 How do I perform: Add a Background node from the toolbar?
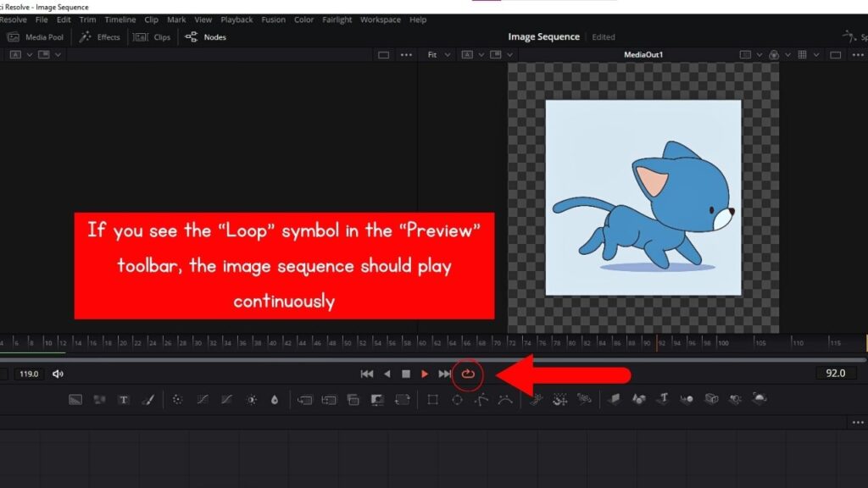coord(75,400)
